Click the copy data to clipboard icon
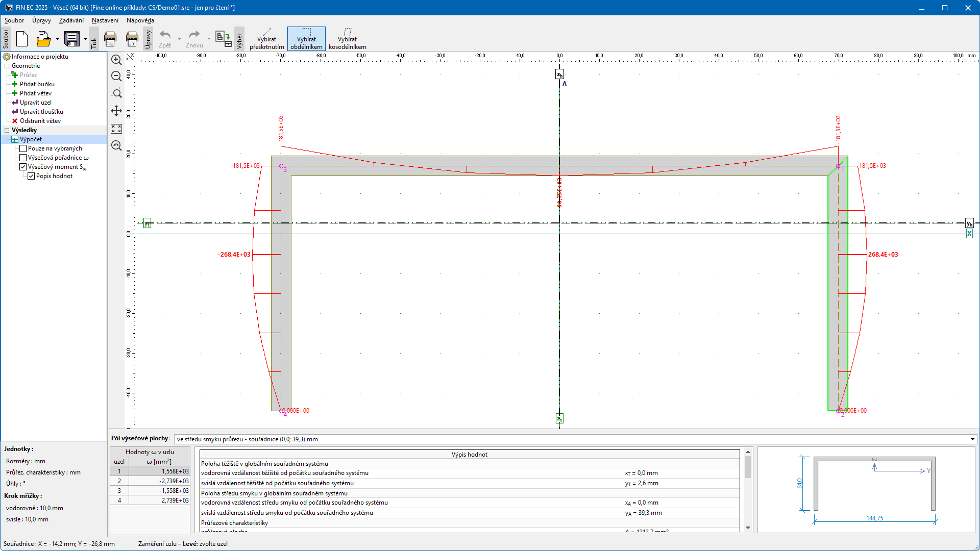 (223, 39)
